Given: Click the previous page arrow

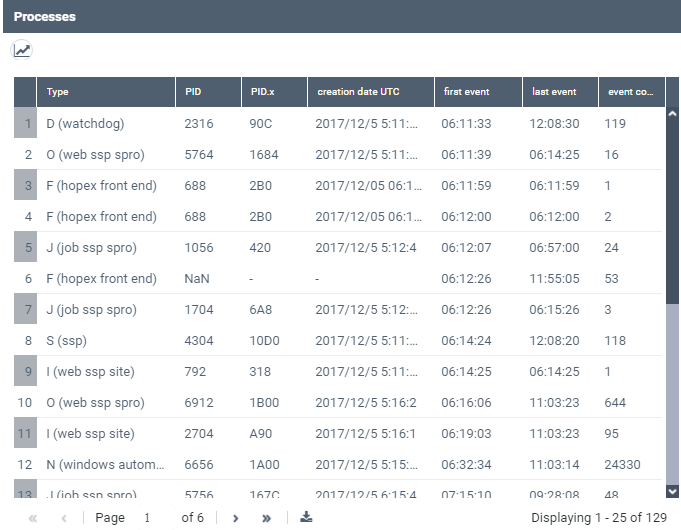Looking at the screenshot, I should click(64, 518).
